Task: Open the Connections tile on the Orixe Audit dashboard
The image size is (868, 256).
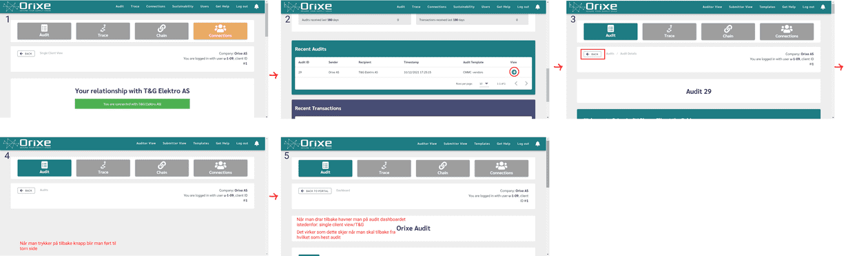Action: point(502,168)
